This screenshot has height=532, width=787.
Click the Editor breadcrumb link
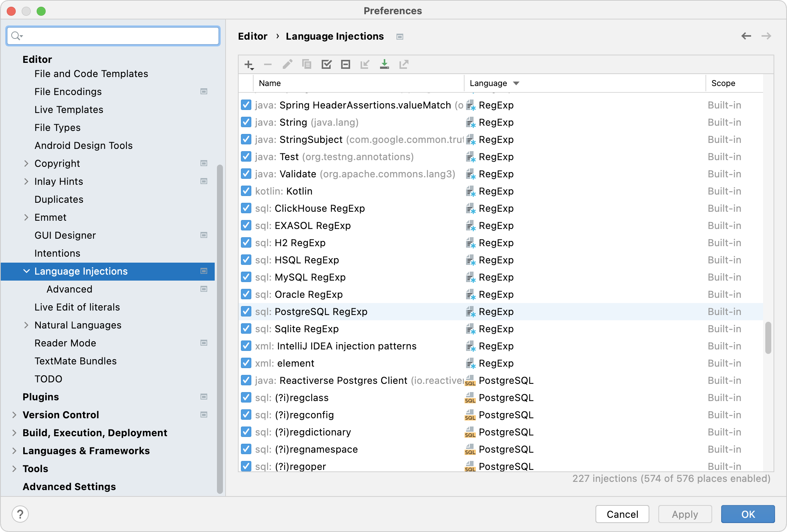(253, 36)
